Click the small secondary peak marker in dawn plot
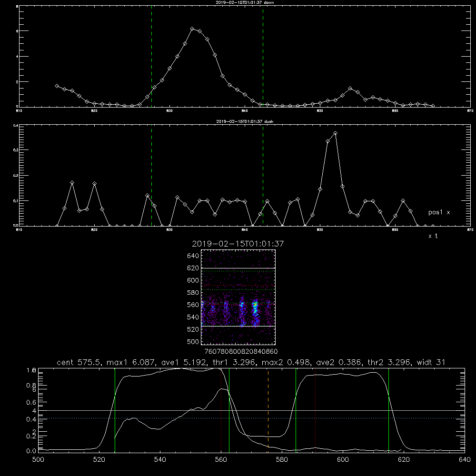The image size is (476, 476). click(350, 89)
